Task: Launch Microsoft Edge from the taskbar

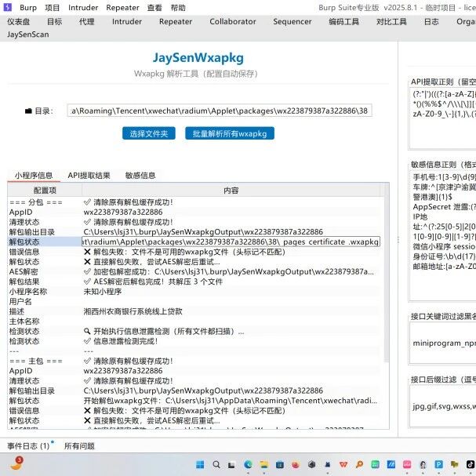Action: click(248, 464)
